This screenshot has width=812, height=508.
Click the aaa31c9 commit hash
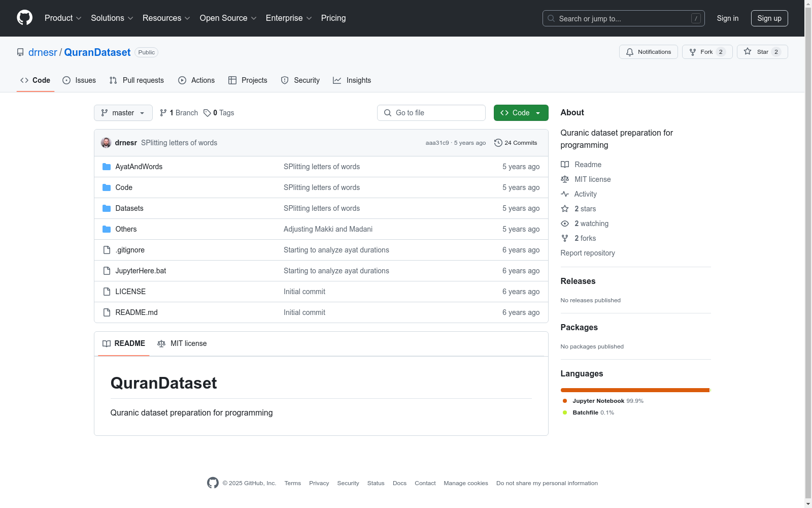point(437,143)
